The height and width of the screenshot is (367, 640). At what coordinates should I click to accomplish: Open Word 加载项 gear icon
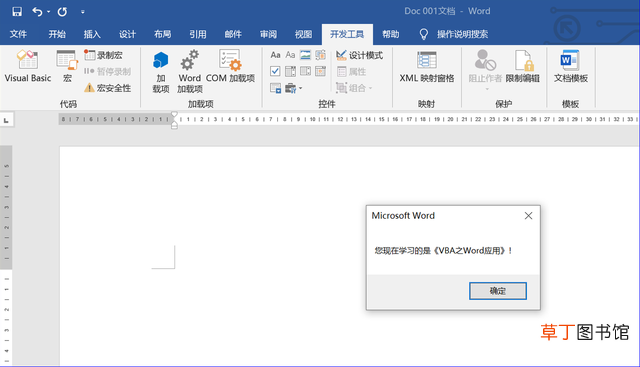(x=189, y=71)
